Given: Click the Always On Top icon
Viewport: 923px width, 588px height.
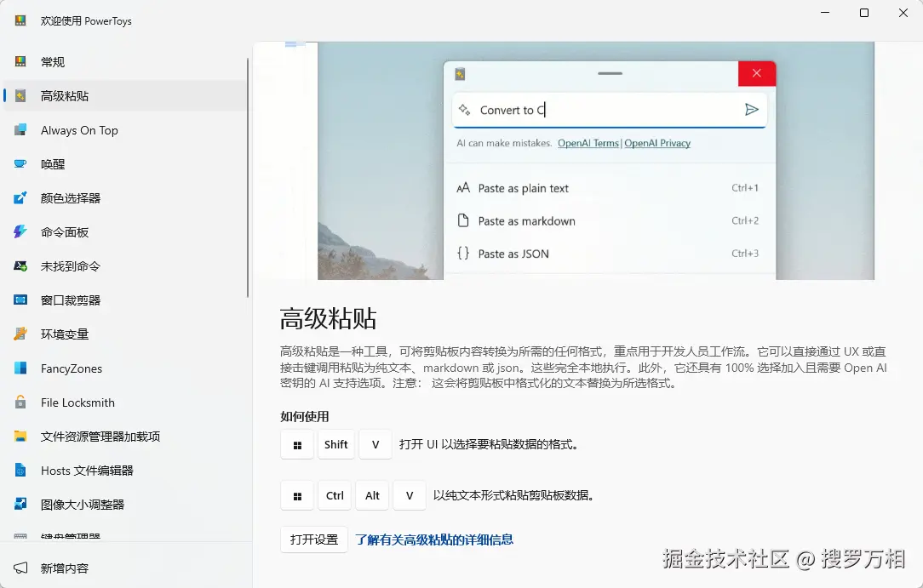Looking at the screenshot, I should tap(20, 130).
